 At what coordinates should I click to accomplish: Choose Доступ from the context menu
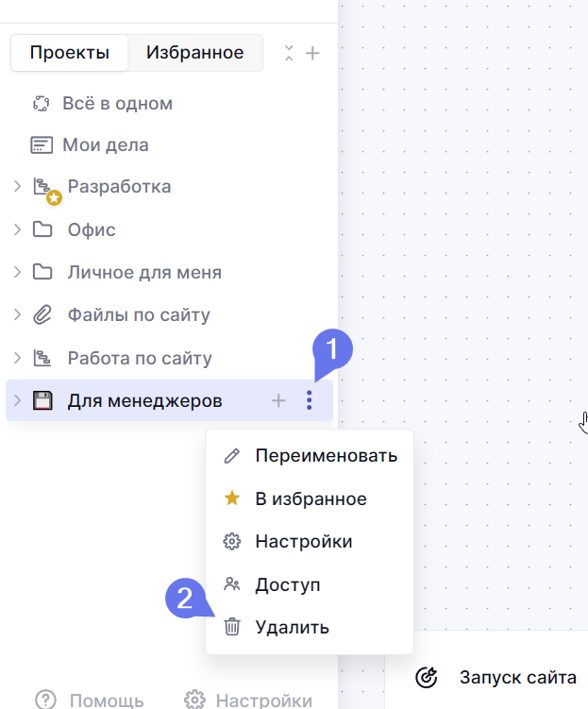(x=287, y=584)
